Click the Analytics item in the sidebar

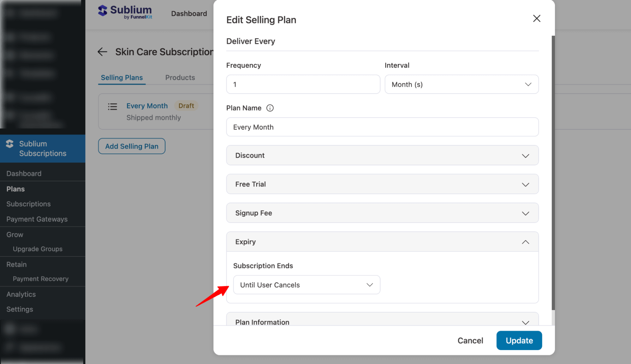[21, 294]
